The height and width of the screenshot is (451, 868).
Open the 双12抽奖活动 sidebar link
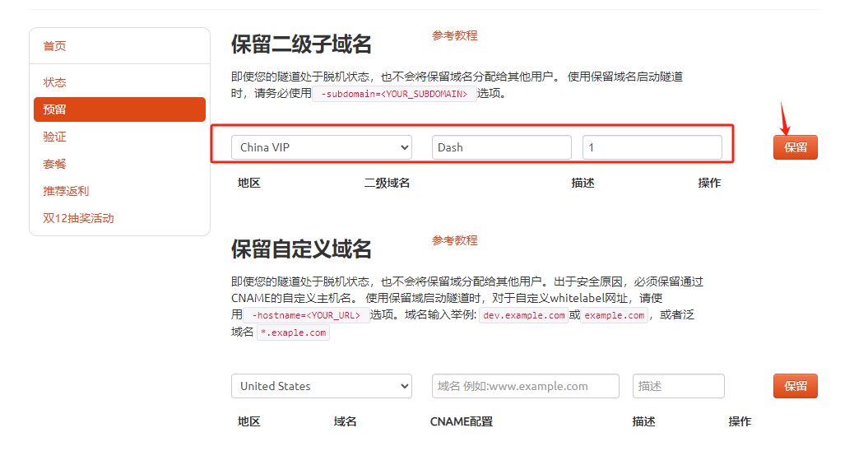pyautogui.click(x=78, y=218)
